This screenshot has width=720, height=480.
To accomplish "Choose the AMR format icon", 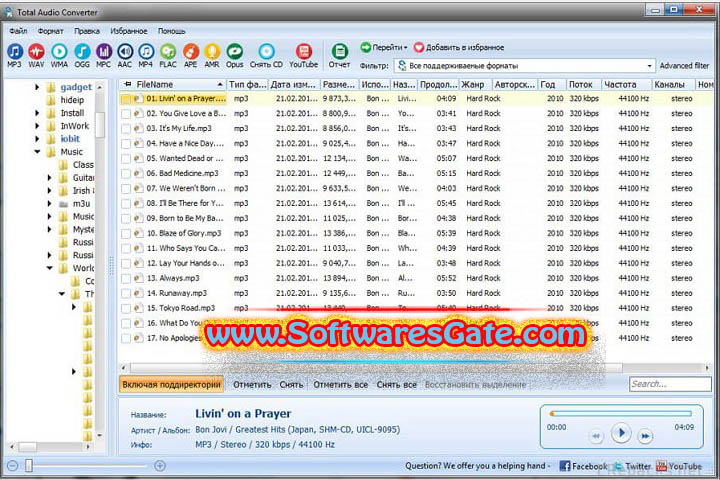I will (x=212, y=55).
